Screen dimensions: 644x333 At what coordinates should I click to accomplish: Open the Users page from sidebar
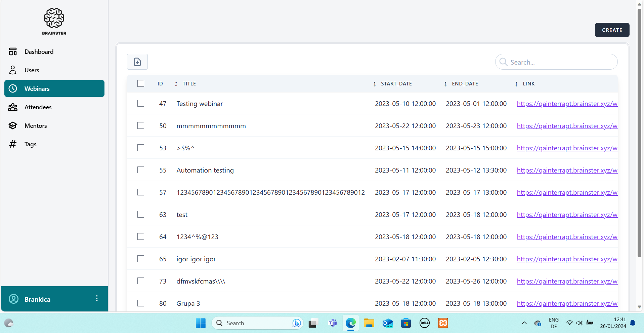pos(32,70)
